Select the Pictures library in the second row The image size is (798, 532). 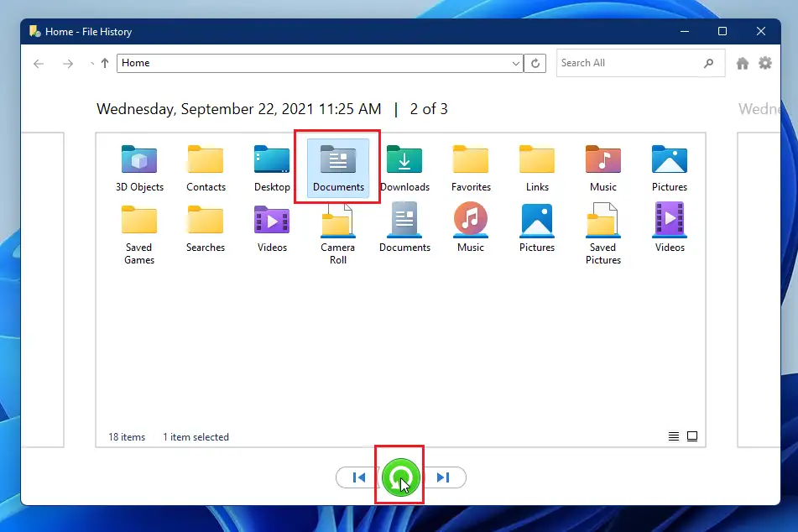(537, 229)
